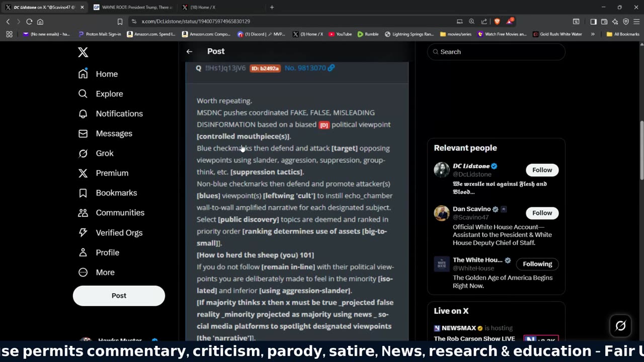Switch to WAYNE ROOT tab
644x362 pixels.
tap(133, 8)
